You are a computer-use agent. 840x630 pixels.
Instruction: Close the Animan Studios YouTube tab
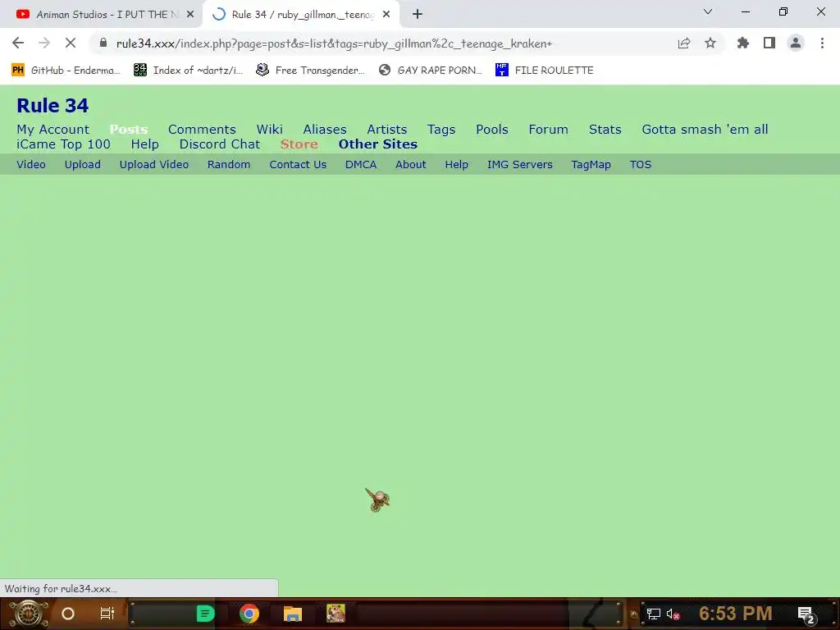pos(190,15)
